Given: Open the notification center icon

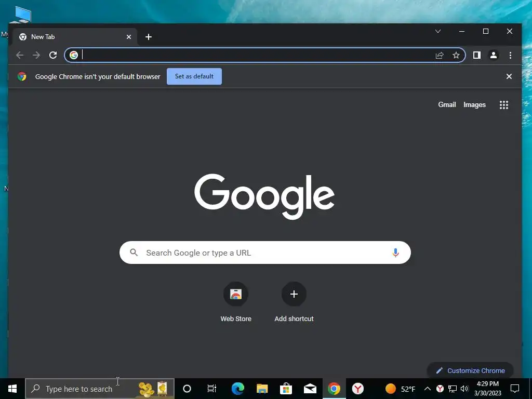Looking at the screenshot, I should [515, 389].
